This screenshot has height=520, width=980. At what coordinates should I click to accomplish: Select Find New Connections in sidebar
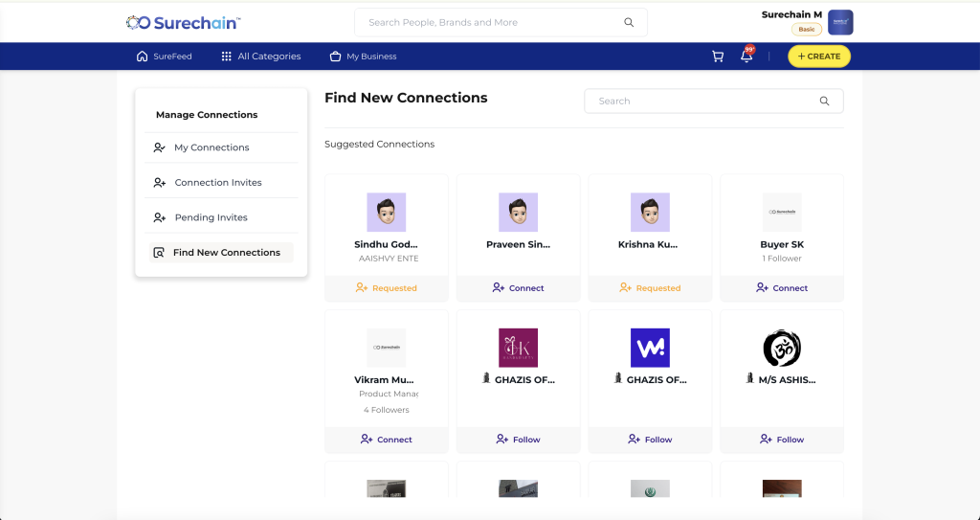point(221,253)
